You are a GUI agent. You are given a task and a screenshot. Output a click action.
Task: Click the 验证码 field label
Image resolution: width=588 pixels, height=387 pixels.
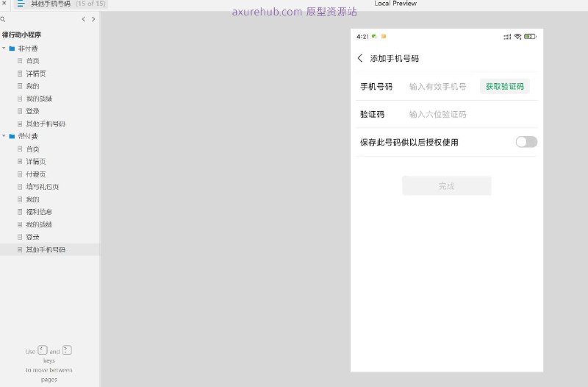click(372, 115)
